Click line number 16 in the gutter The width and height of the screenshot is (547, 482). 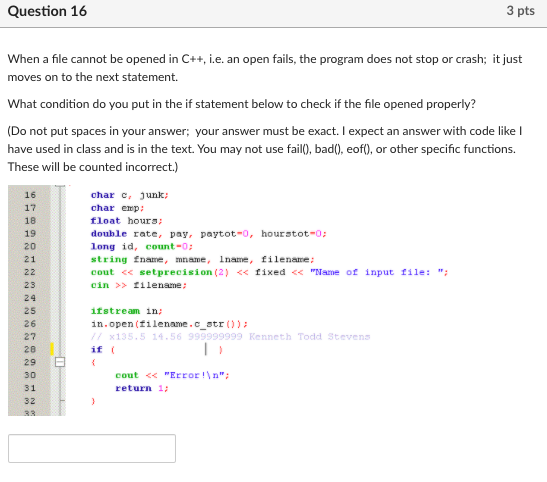pyautogui.click(x=30, y=195)
